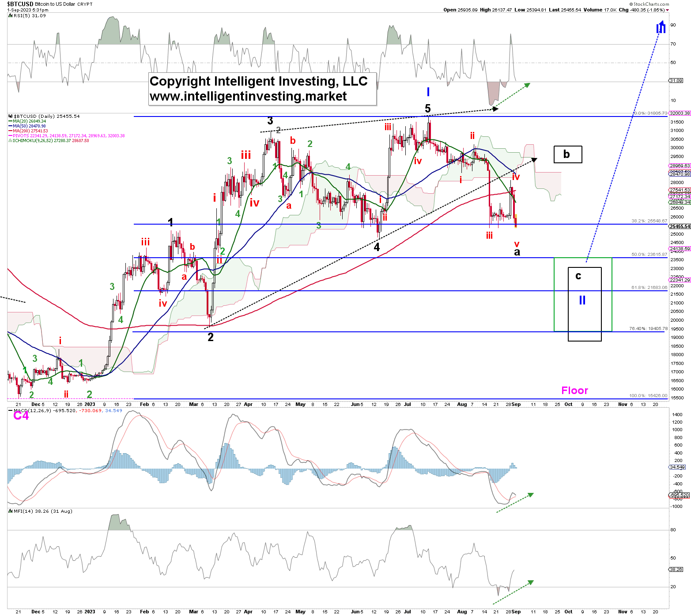
Task: Click the 61.8%: 21683.06 Fibonacci label
Action: tap(649, 288)
